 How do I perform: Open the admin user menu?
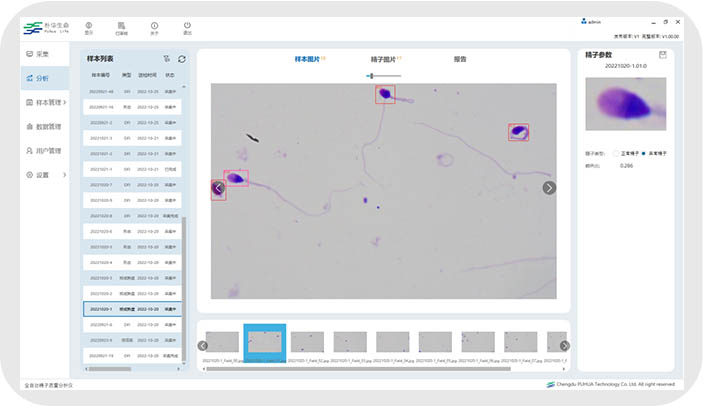(590, 21)
